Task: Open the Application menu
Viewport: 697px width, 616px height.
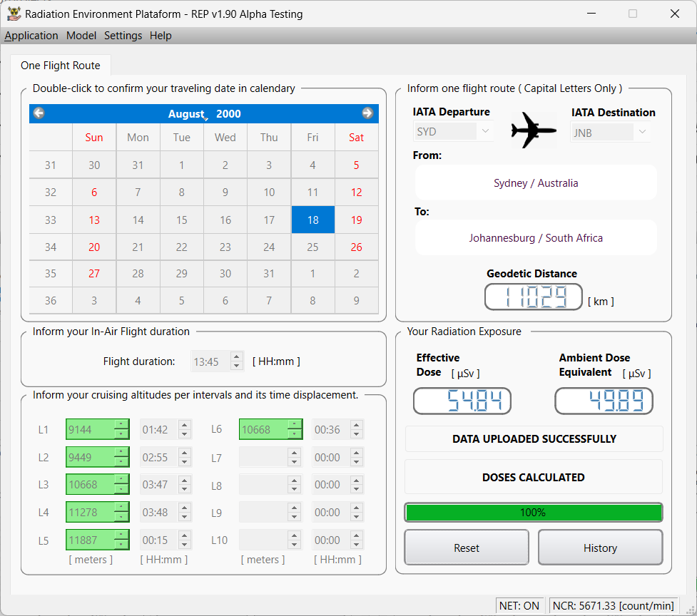Action: tap(31, 36)
